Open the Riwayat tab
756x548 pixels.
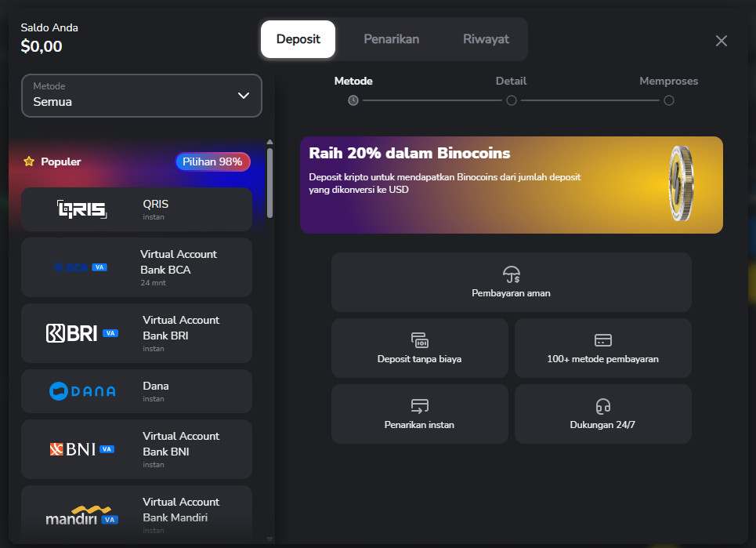pyautogui.click(x=486, y=39)
